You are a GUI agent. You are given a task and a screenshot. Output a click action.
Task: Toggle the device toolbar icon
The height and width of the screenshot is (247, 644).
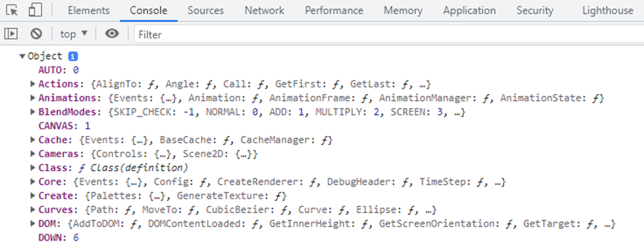coord(35,10)
